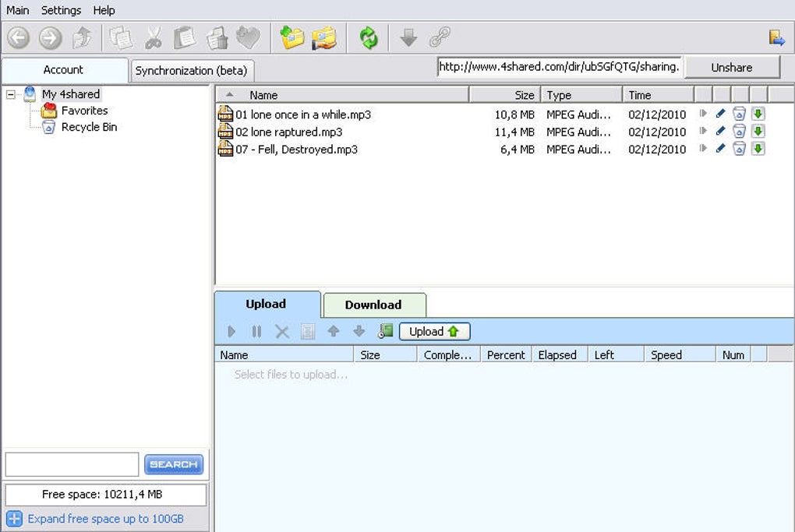The width and height of the screenshot is (795, 532).
Task: Click the Upload button with green arrow
Action: 434,332
